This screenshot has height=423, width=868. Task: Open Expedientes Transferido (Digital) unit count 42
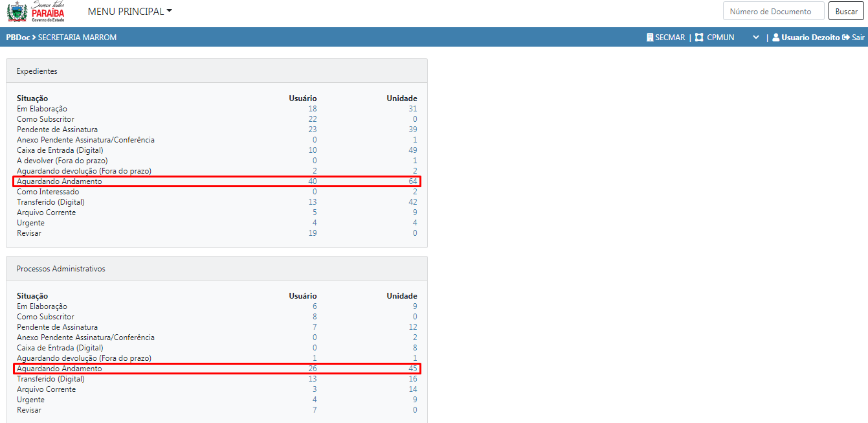tap(413, 202)
